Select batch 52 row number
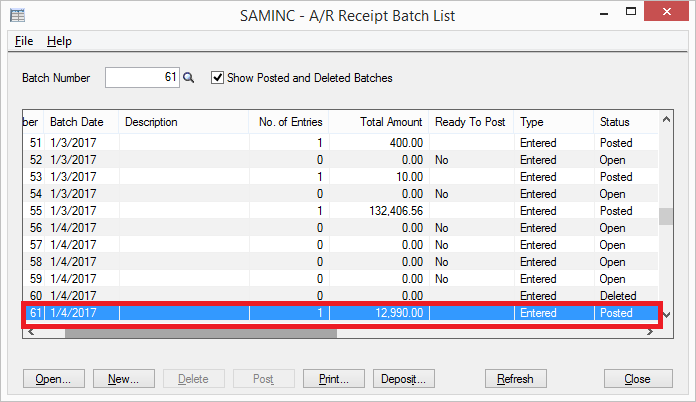696x402 pixels. pos(36,160)
